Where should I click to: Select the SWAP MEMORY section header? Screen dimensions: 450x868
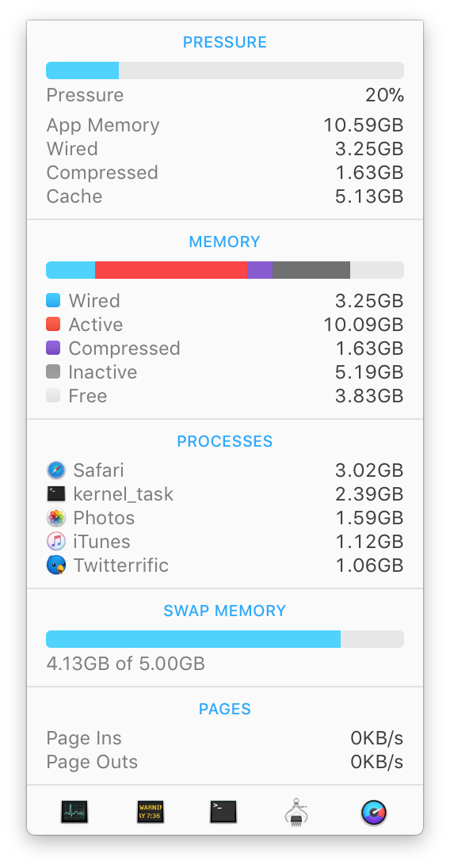225,611
